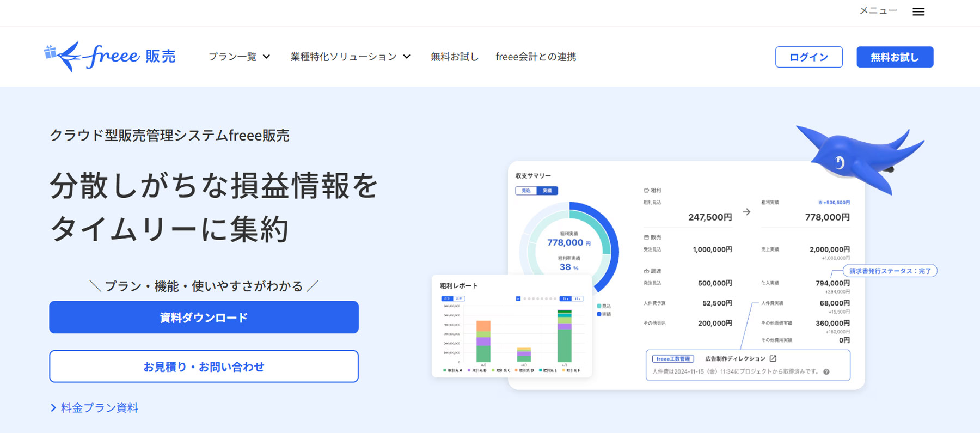This screenshot has height=433, width=980.
Task: Toggle the checkbox in 粗利レポート
Action: point(518,298)
